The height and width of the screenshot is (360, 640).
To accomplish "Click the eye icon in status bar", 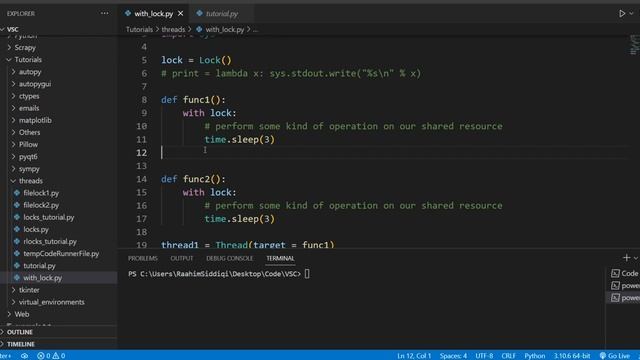I will [24, 356].
